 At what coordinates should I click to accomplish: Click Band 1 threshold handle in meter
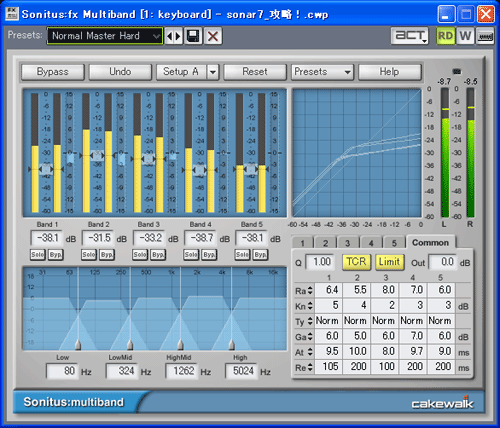pos(46,169)
